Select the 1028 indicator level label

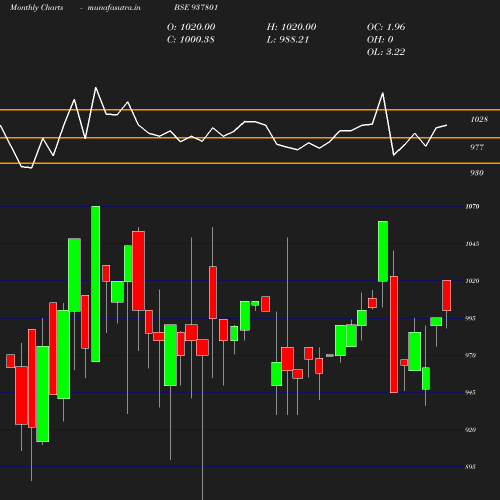tap(479, 119)
